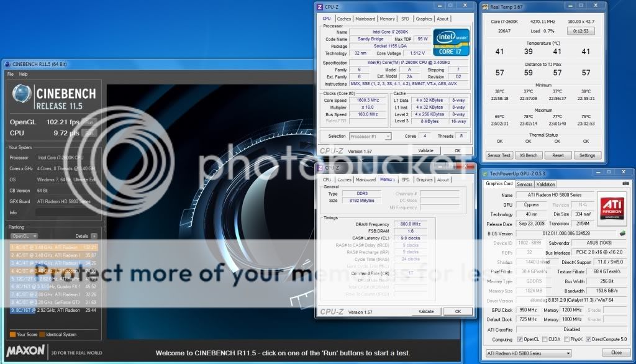Image resolution: width=636 pixels, height=364 pixels.
Task: Open the Sensors tab in GPU-Z
Action: point(525,184)
